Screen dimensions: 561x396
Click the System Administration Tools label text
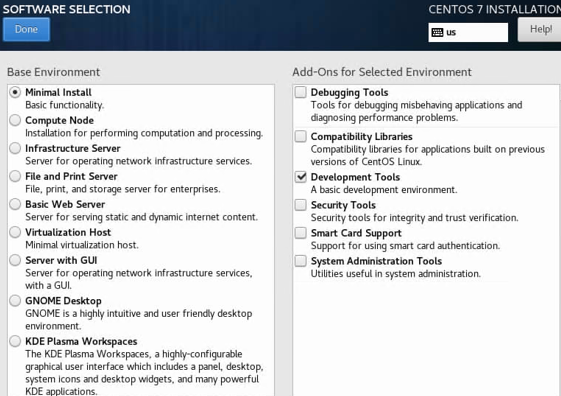[x=376, y=261]
